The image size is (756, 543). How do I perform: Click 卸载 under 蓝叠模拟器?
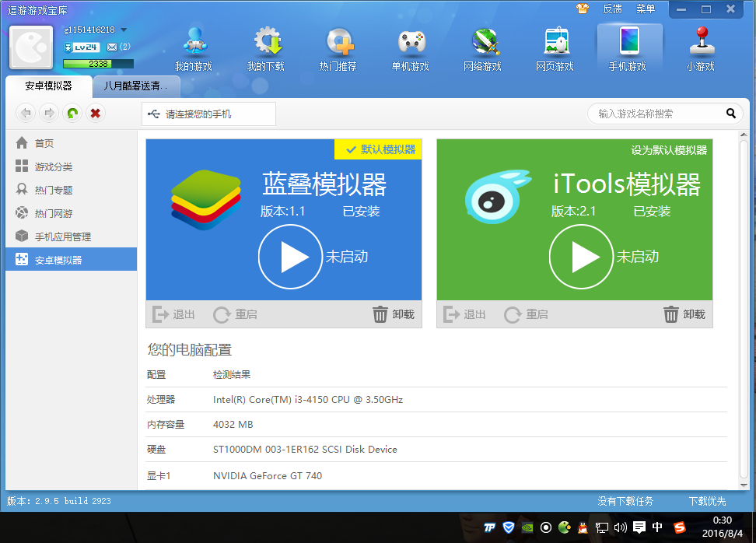coord(394,314)
